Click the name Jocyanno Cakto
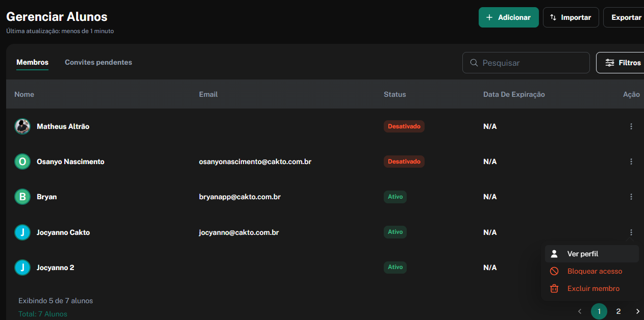 (63, 232)
